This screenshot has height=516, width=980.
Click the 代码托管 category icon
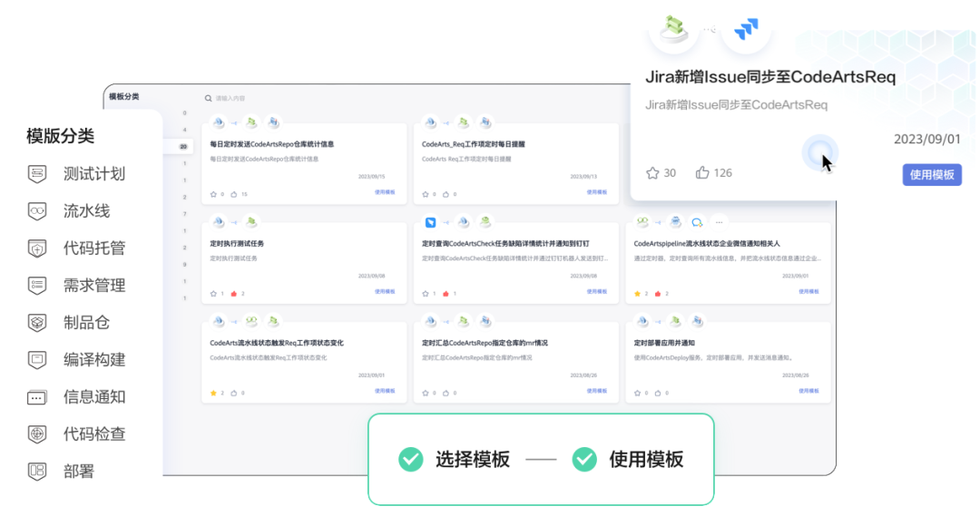pos(37,248)
